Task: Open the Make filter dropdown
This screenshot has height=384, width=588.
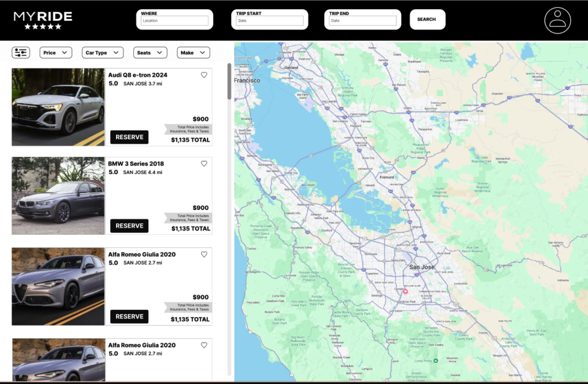Action: pyautogui.click(x=194, y=53)
